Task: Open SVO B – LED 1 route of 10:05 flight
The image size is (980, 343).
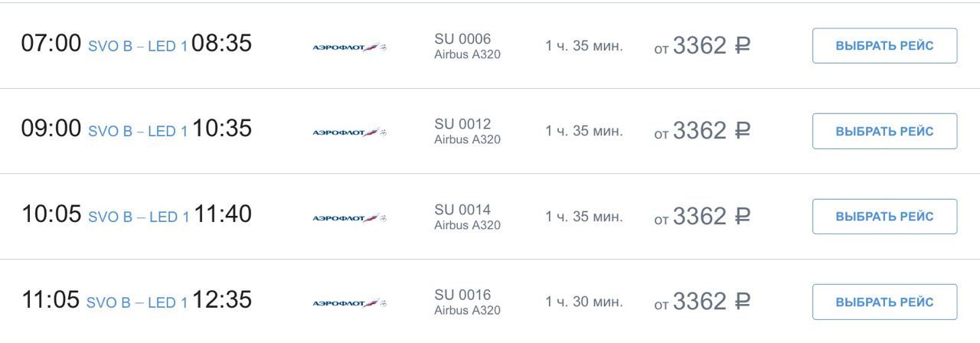Action: tap(139, 217)
